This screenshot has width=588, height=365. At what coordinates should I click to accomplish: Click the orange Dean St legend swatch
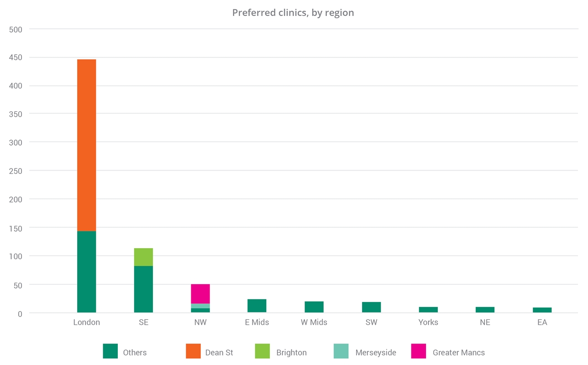tap(193, 351)
